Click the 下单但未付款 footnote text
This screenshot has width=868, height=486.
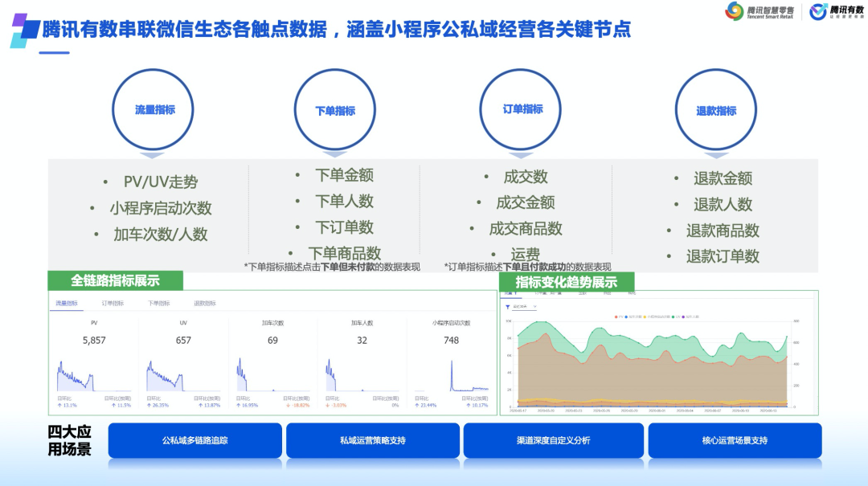click(348, 267)
